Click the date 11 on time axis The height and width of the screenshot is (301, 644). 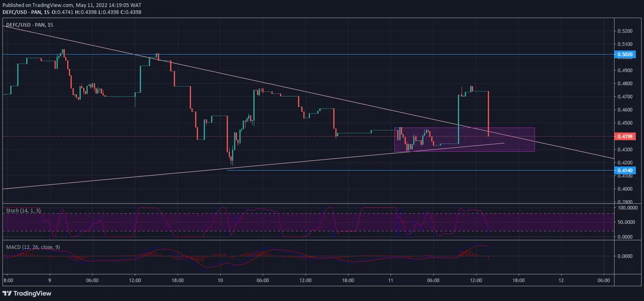click(x=391, y=280)
